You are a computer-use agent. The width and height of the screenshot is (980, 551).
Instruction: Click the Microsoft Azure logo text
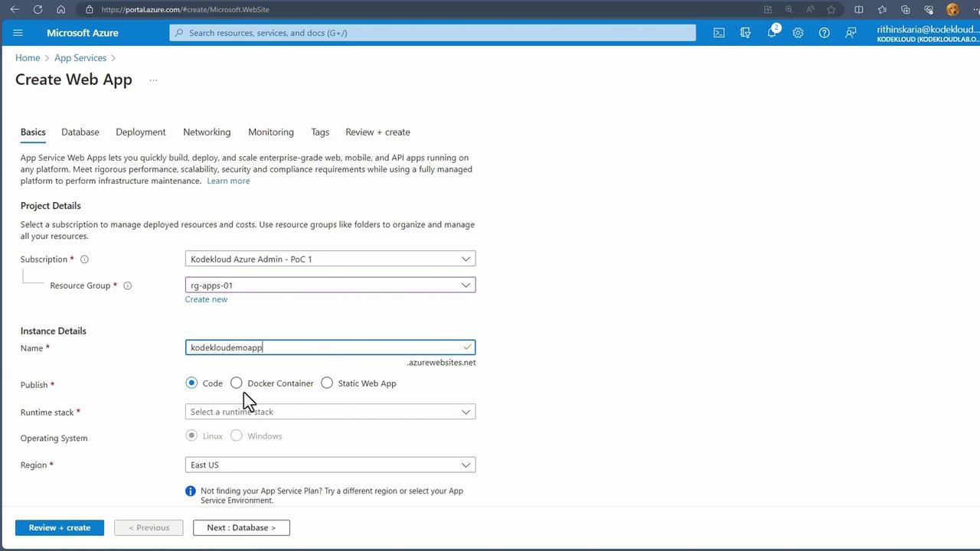point(83,33)
